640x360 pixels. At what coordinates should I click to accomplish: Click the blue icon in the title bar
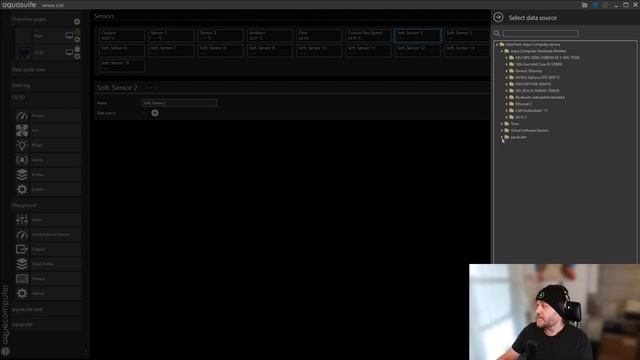tap(595, 5)
